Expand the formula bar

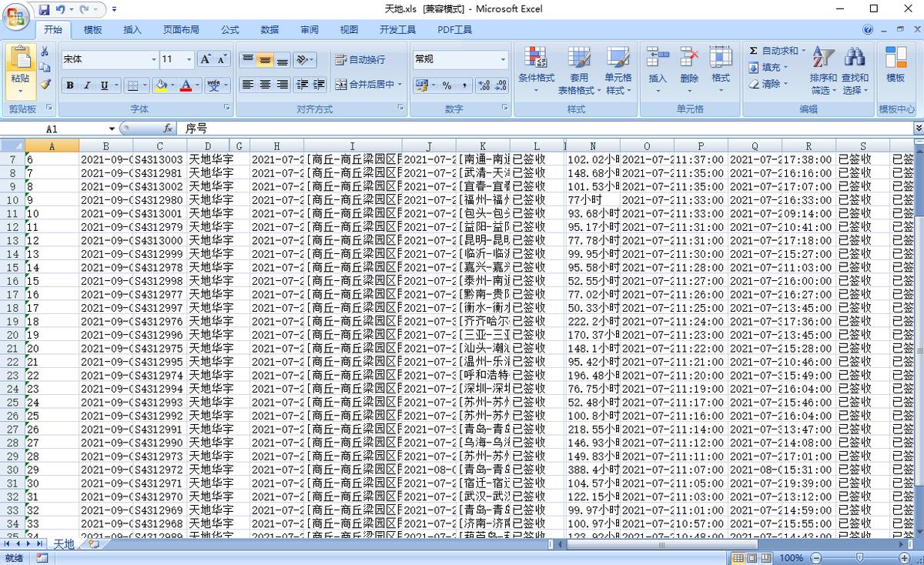pyautogui.click(x=918, y=129)
